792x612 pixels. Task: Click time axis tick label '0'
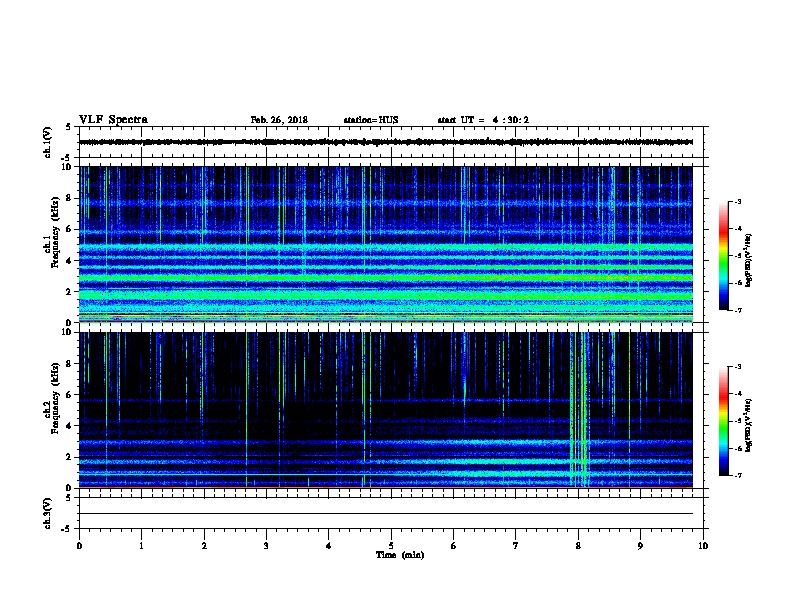[79, 546]
